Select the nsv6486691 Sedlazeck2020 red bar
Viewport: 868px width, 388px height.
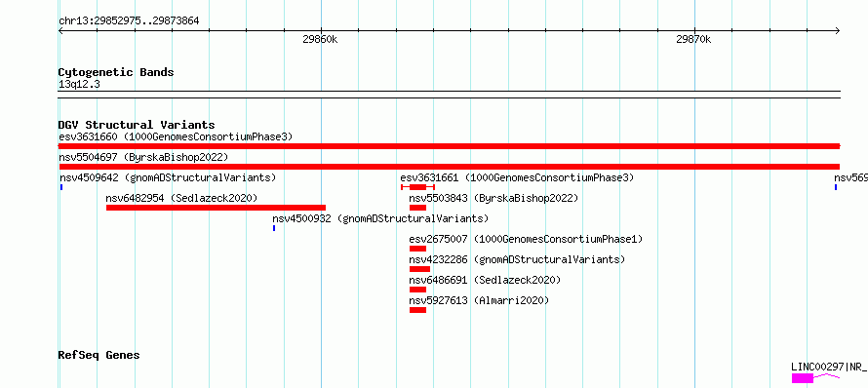click(x=418, y=290)
